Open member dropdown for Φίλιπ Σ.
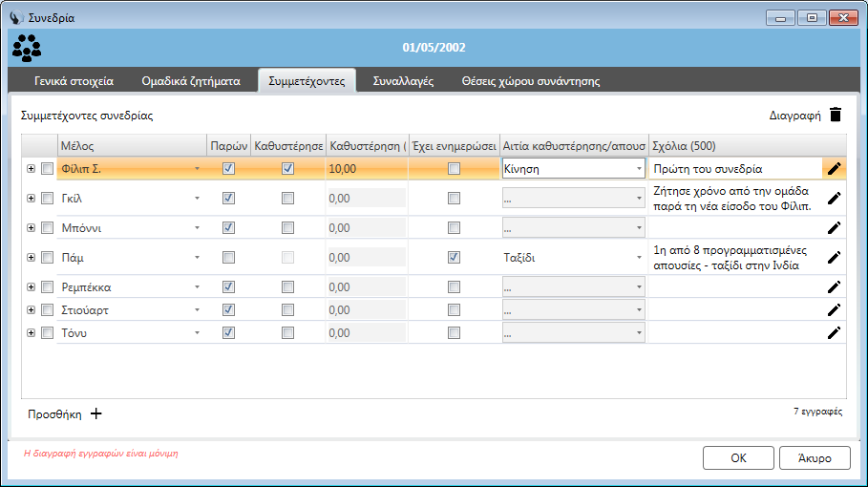The height and width of the screenshot is (487, 868). pyautogui.click(x=197, y=169)
